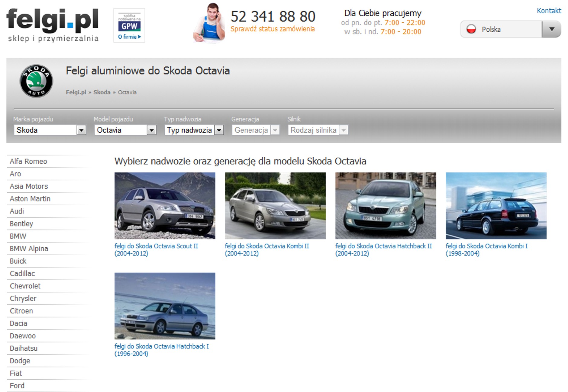Choose BMW Alpina in the left brand list

click(29, 249)
